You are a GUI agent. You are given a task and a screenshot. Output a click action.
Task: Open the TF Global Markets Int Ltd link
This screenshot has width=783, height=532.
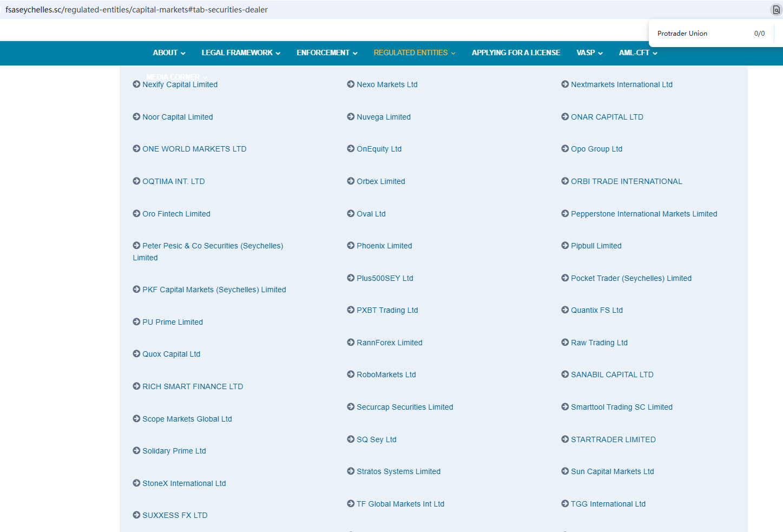coord(400,504)
